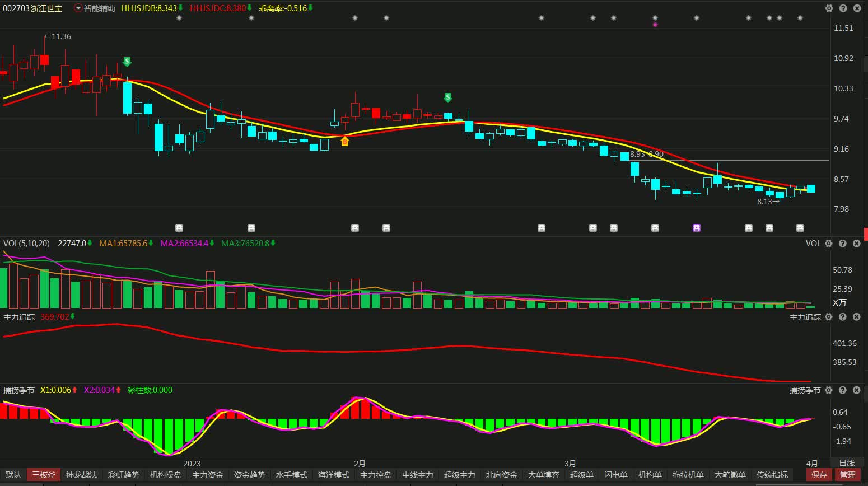Open the 主力控盘 tab

376,475
